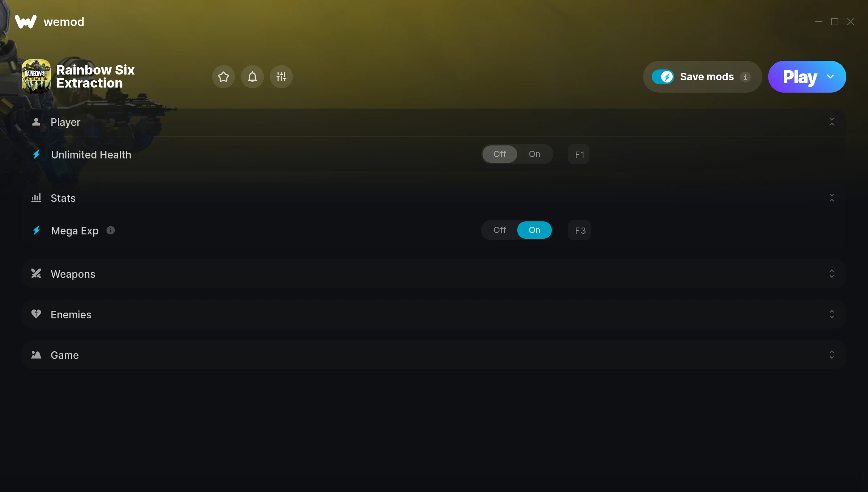
Task: Click the Rainbow Six Extraction game thumbnail
Action: click(x=36, y=77)
